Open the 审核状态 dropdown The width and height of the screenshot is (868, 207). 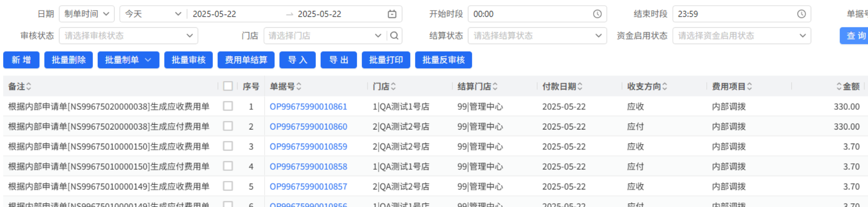128,36
